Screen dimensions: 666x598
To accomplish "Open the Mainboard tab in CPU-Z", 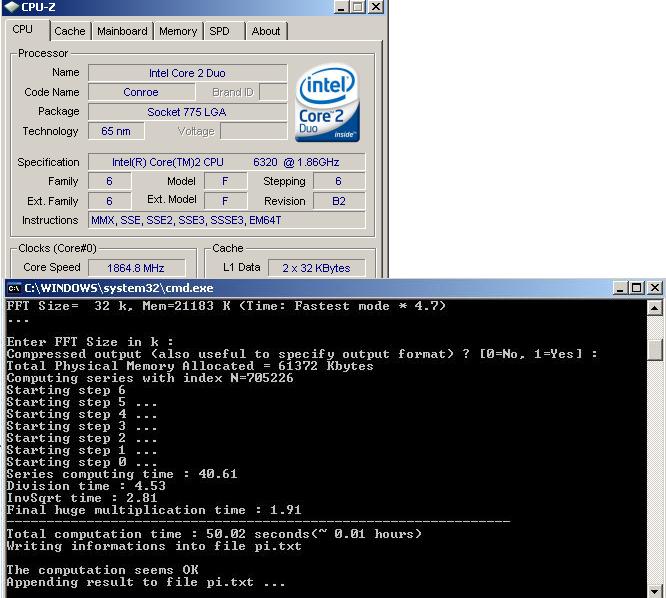I will coord(122,31).
